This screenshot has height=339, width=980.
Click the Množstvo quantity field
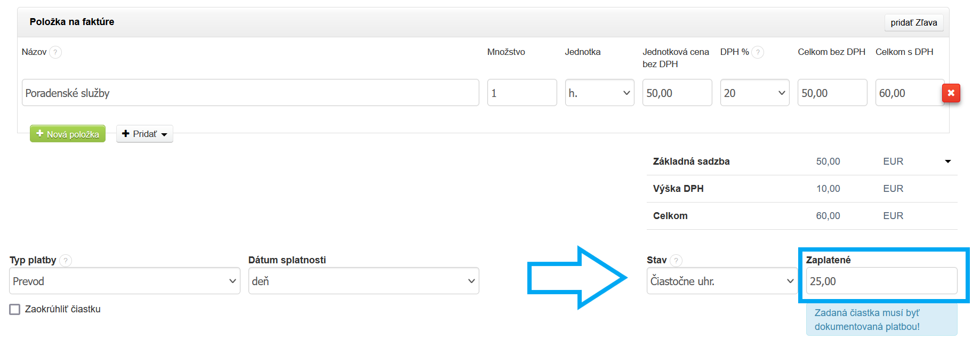[x=521, y=93]
